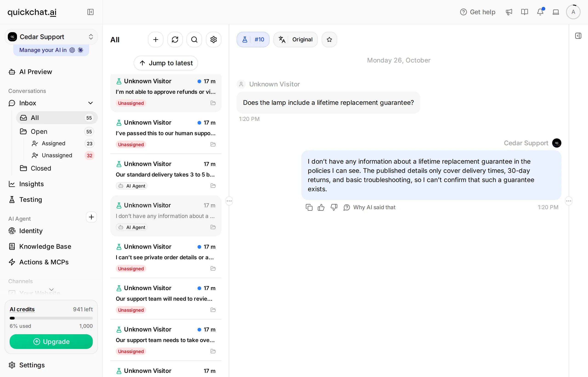Search conversations with magnifier icon
This screenshot has height=377, width=588.
coord(194,39)
